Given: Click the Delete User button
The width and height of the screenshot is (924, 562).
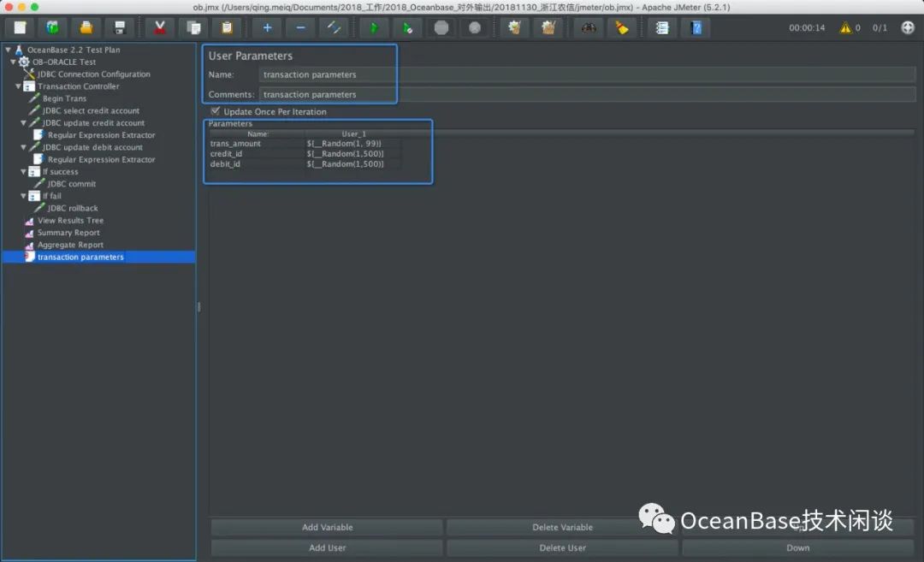Looking at the screenshot, I should click(562, 547).
